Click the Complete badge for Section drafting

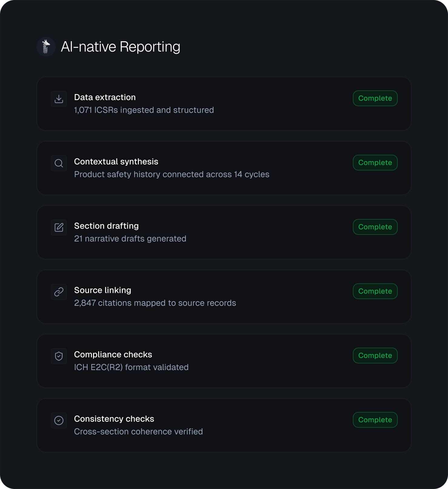point(375,227)
